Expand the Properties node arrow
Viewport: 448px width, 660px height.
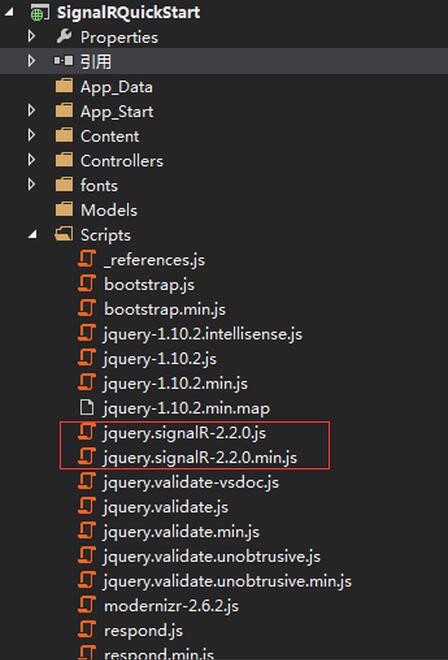pyautogui.click(x=31, y=37)
